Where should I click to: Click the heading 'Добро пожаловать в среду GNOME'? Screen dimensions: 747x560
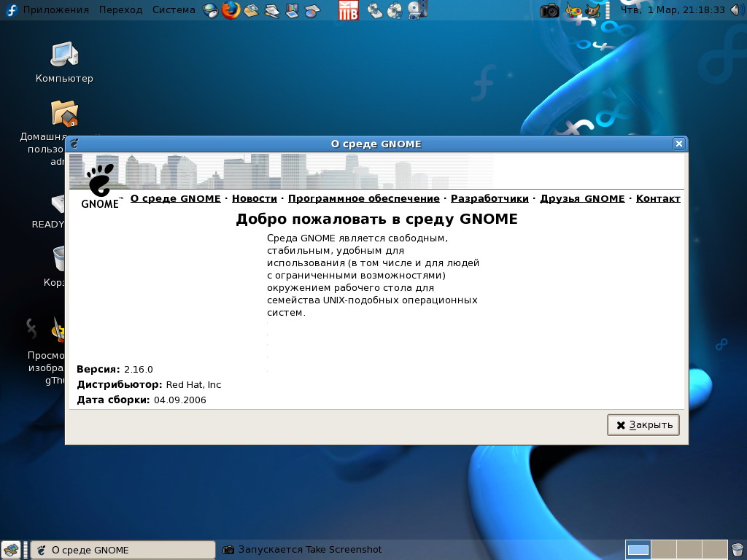377,219
